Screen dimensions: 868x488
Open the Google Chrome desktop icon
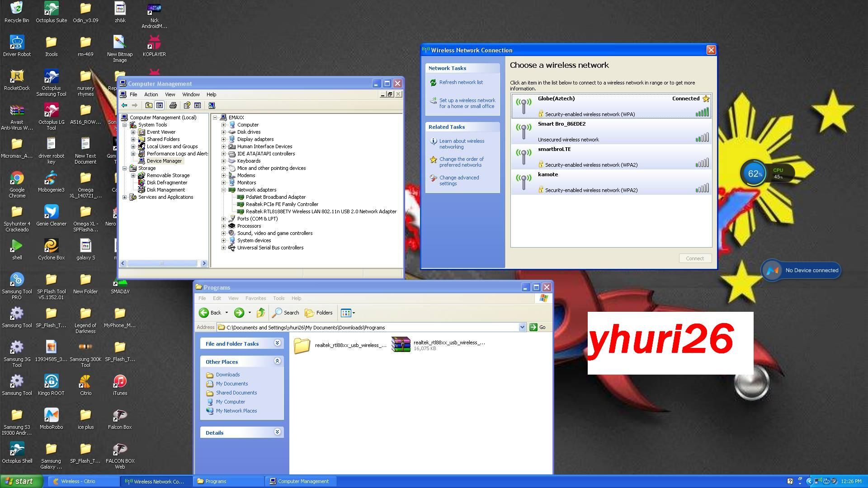pos(17,179)
